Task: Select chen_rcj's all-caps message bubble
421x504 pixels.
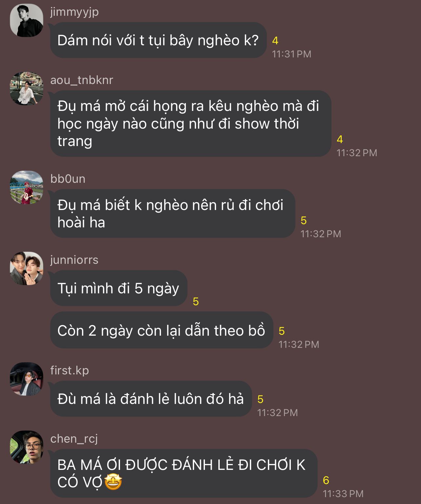Action: [184, 473]
